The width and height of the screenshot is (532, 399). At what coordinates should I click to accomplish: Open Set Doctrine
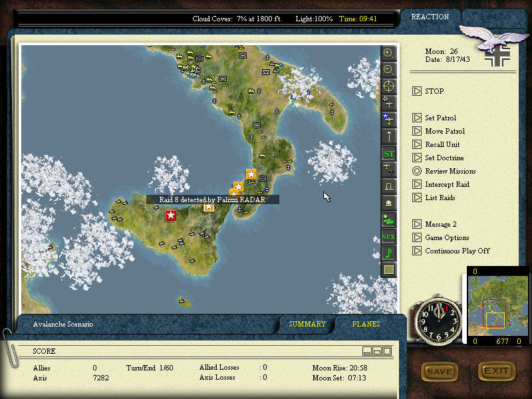(x=438, y=158)
